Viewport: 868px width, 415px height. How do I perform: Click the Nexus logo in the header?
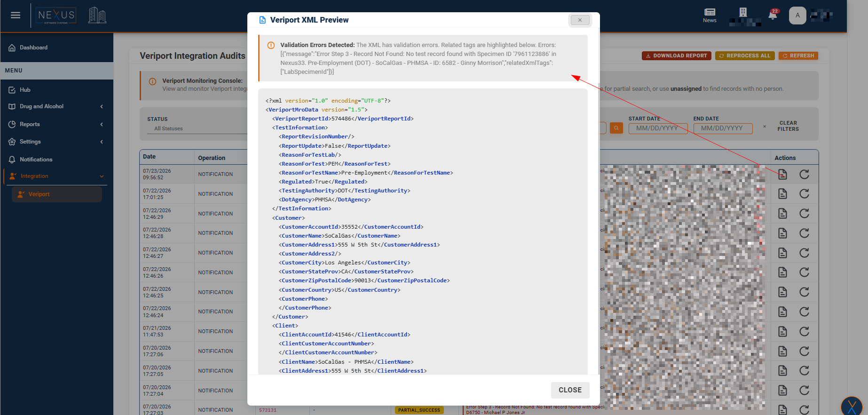click(x=56, y=16)
